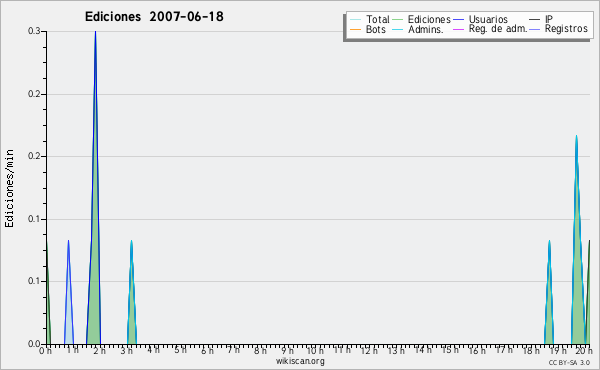Click the '14 h' x-axis label
The image size is (600, 370).
[423, 350]
